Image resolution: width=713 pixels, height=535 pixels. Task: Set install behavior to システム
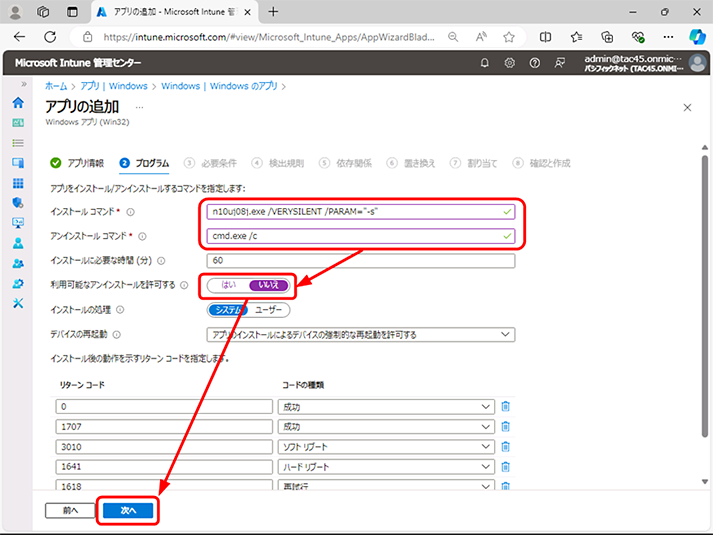click(x=228, y=310)
